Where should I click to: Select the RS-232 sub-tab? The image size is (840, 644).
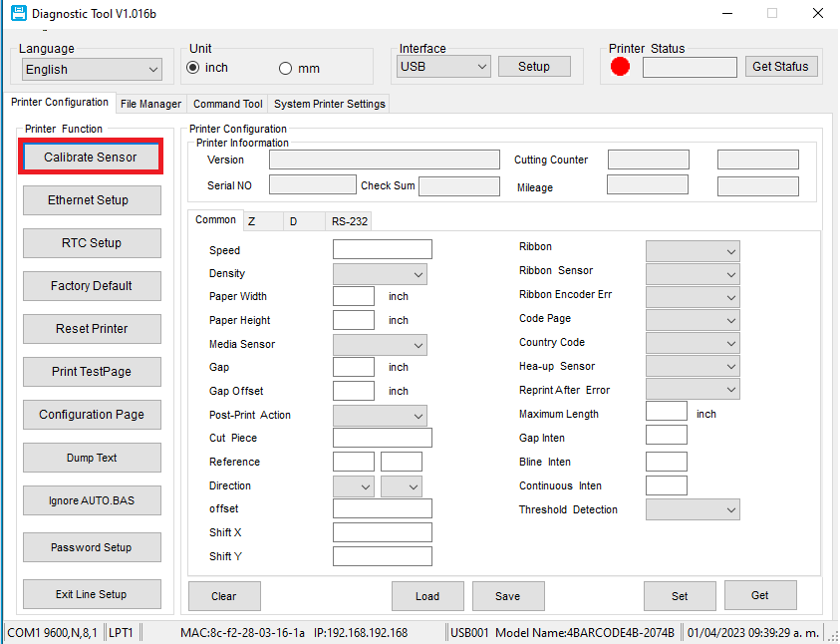(x=349, y=221)
